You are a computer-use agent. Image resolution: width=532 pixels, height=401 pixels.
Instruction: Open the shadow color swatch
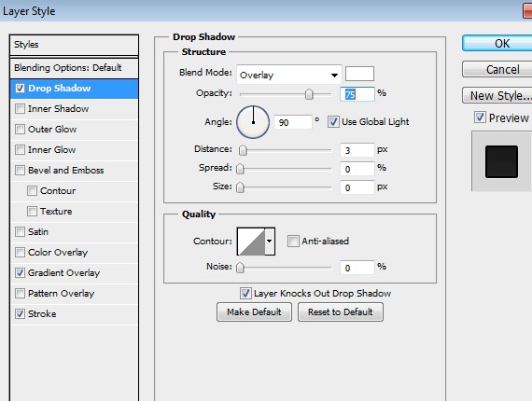[x=359, y=74]
